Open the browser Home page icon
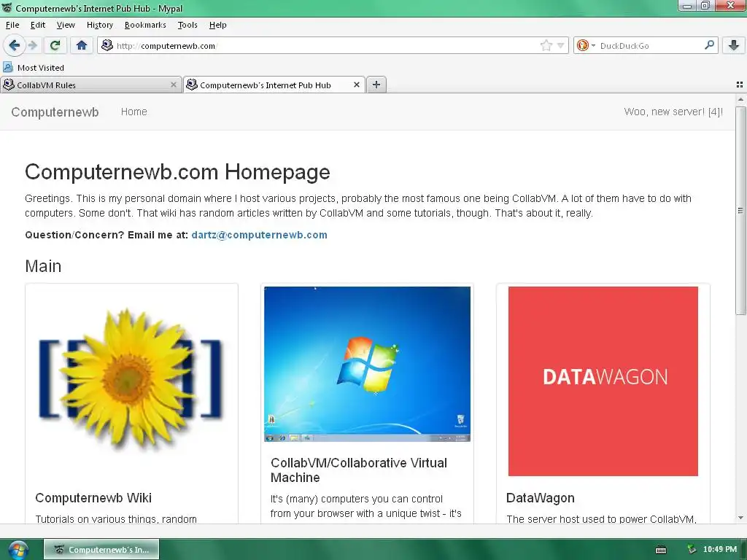 click(82, 45)
